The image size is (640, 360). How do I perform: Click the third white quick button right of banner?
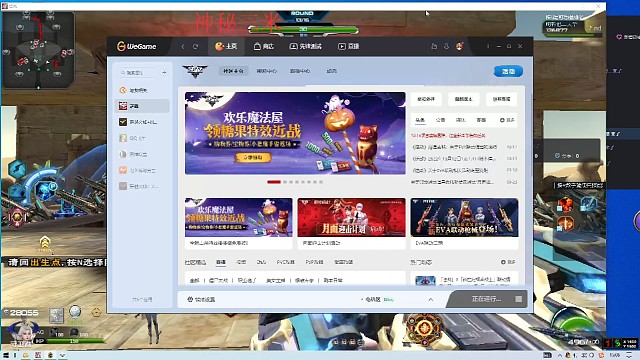click(502, 99)
